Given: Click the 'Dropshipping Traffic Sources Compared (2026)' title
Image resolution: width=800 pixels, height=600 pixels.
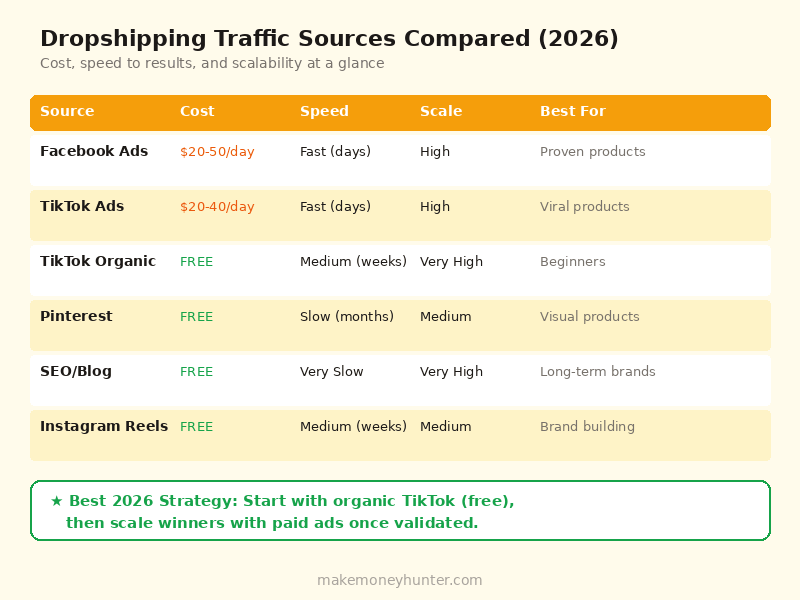Looking at the screenshot, I should [x=329, y=39].
